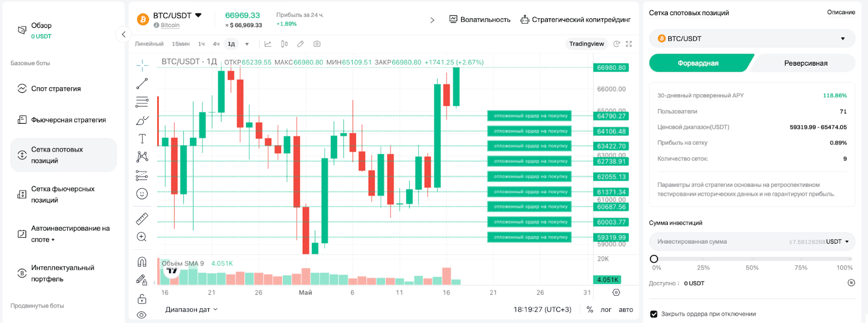
Task: Select the crosshair cursor tool
Action: (x=142, y=66)
